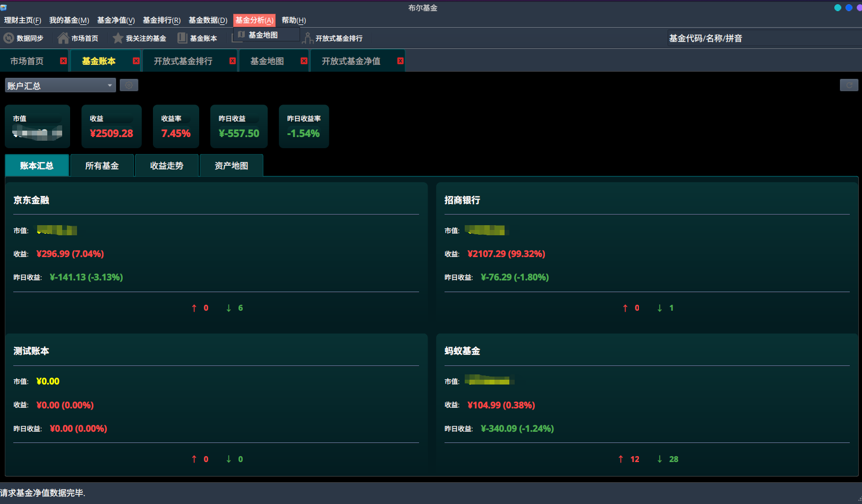Open 市场首页 from the toolbar home icon

point(63,38)
